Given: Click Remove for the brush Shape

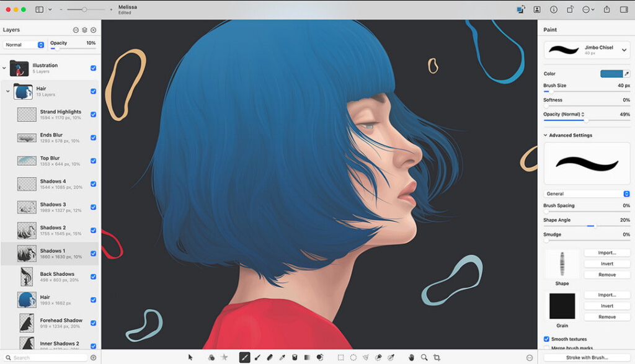Looking at the screenshot, I should click(607, 275).
